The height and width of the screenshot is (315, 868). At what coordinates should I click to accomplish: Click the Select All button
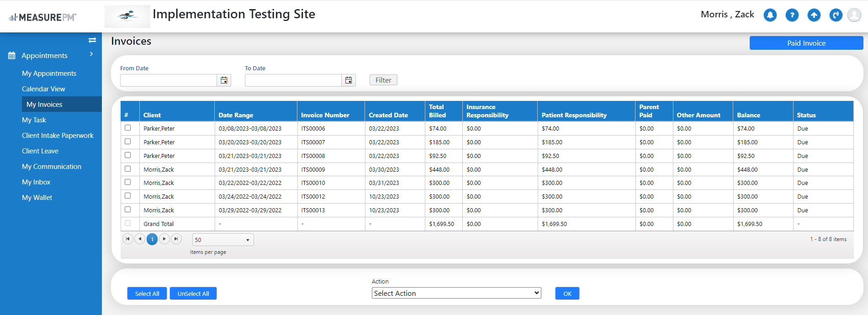click(x=147, y=294)
